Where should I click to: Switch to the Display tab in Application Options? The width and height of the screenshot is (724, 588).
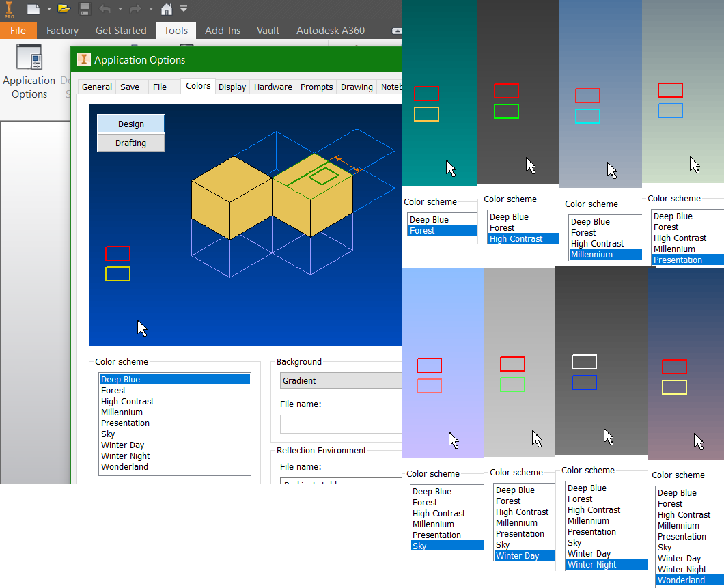coord(232,87)
